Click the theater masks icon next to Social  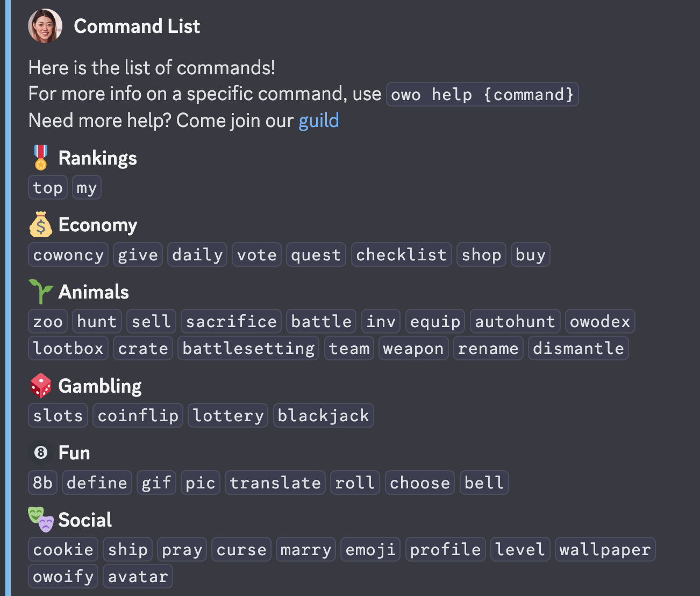[40, 519]
